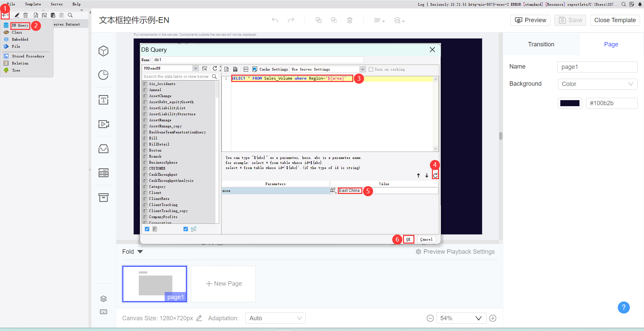Screen dimensions: 644x331
Task: Click the #100b2b background color swatch
Action: tap(570, 103)
